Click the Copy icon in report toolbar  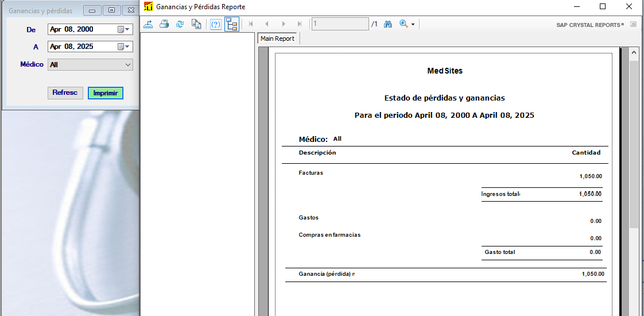pyautogui.click(x=196, y=24)
